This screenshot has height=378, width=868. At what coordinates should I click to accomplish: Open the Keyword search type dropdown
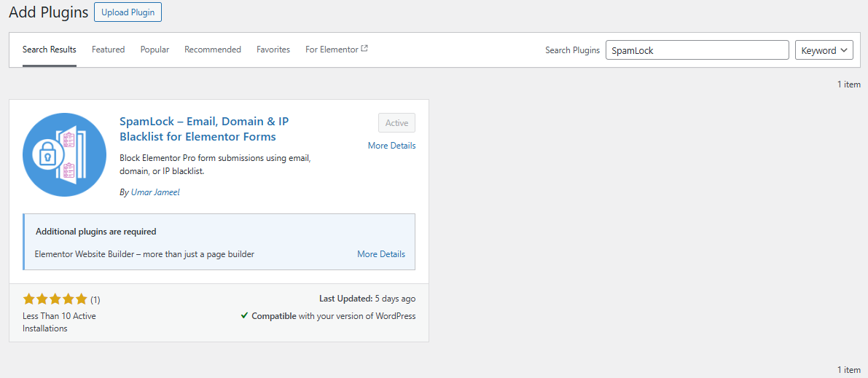click(x=824, y=50)
